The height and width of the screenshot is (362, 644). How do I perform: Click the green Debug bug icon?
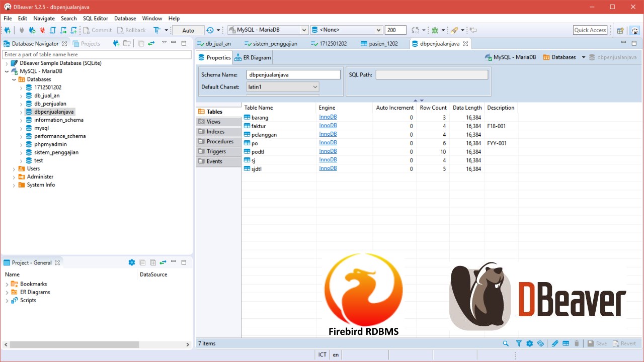tap(435, 30)
